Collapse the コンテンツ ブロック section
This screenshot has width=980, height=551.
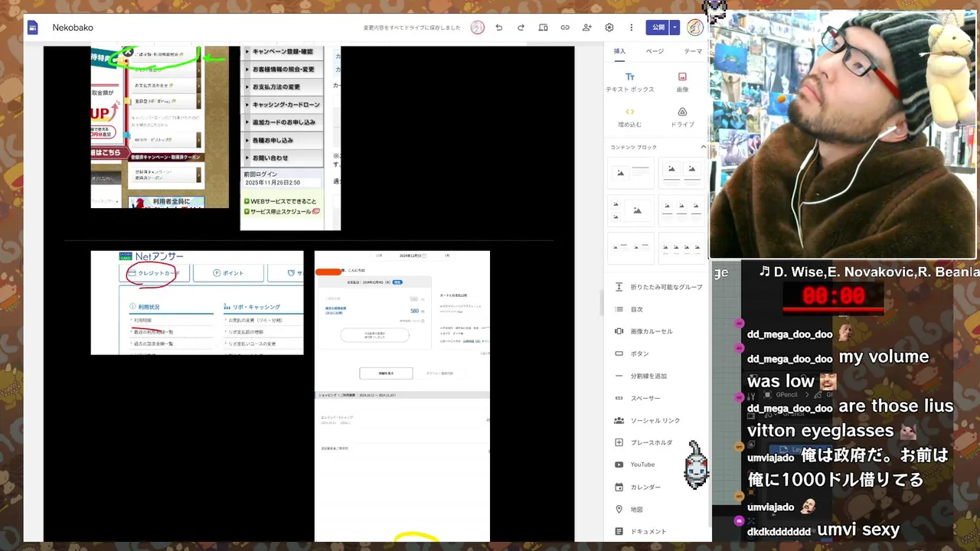pyautogui.click(x=703, y=147)
